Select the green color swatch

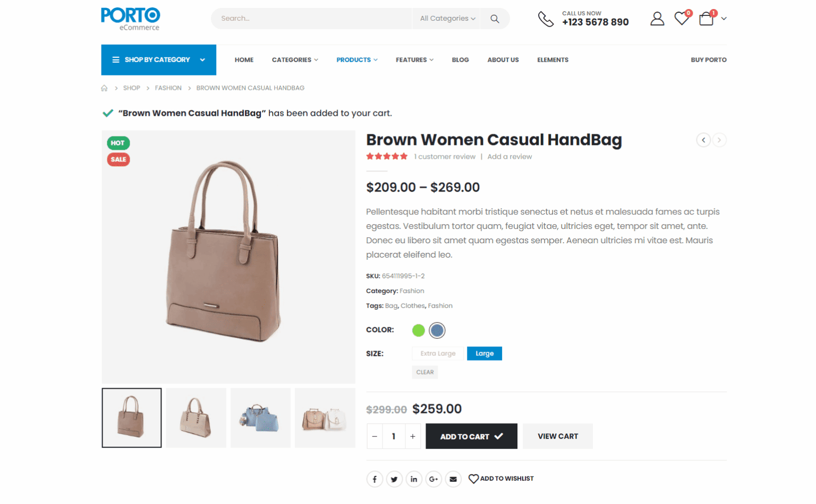(x=418, y=330)
